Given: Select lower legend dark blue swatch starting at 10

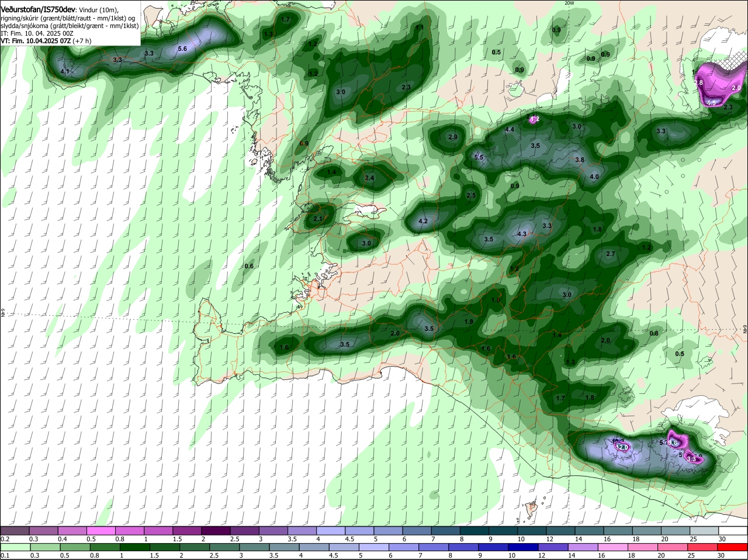Looking at the screenshot, I should click(524, 547).
